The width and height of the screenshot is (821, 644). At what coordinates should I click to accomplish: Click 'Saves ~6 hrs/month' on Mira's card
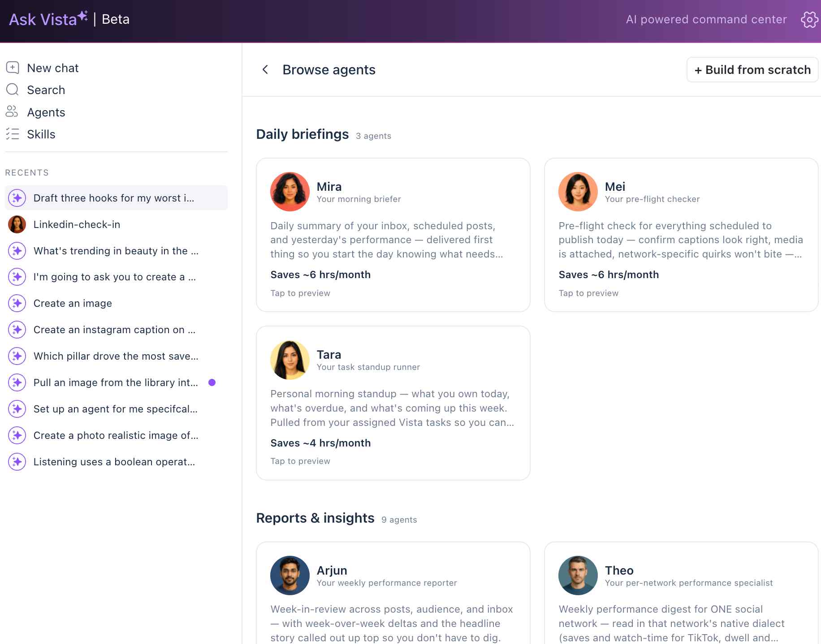pyautogui.click(x=320, y=275)
